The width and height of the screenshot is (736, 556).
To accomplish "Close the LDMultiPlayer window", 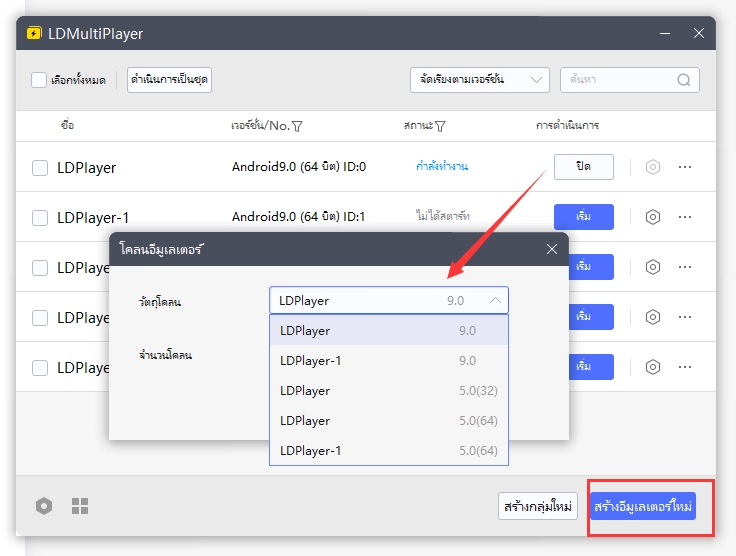I will pos(699,33).
